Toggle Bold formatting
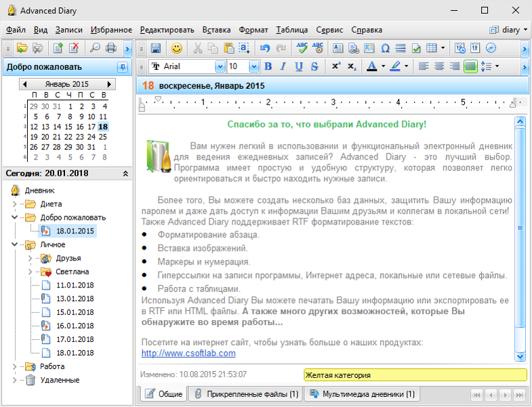This screenshot has height=407, width=532. pyautogui.click(x=268, y=66)
